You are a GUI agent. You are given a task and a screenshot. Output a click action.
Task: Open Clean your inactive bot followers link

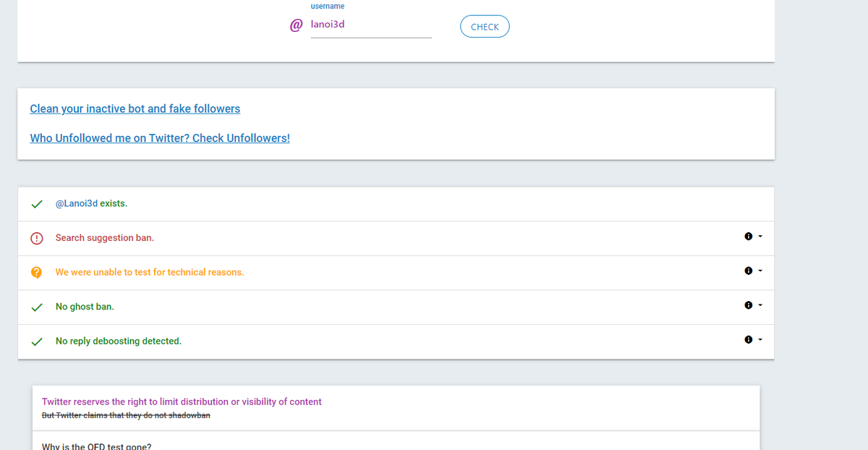tap(135, 109)
